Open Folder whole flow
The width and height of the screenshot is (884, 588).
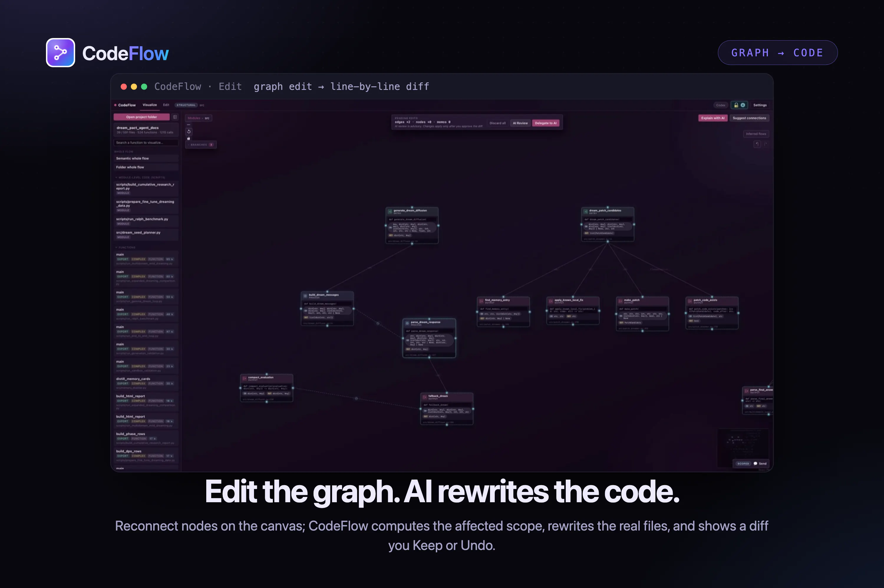[x=146, y=167]
